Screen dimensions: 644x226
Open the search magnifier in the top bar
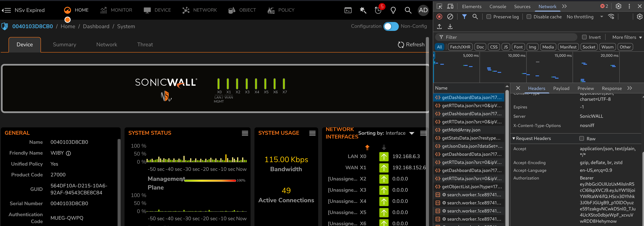(408, 10)
